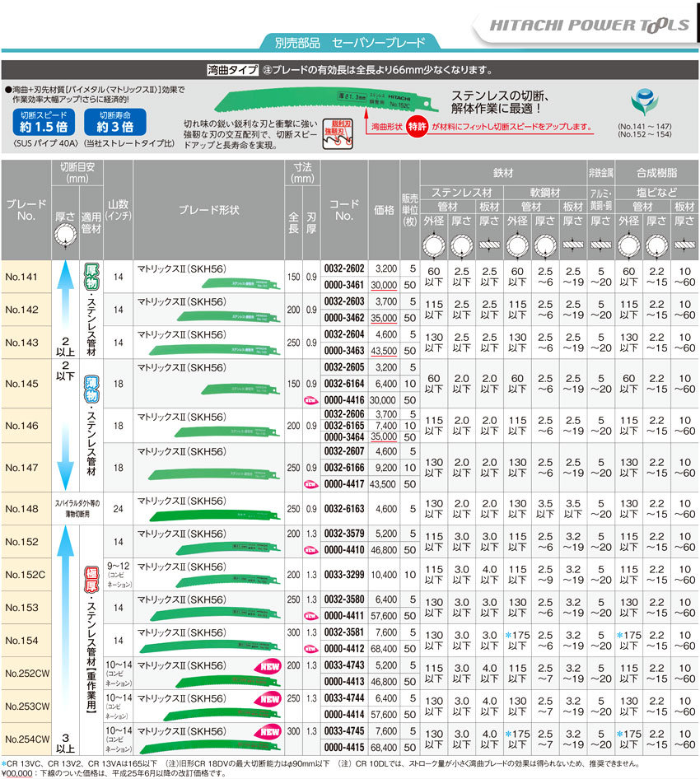
Task: Click the 鋭利刃・強靭刃 saw-tooth diagram icon
Action: click(338, 133)
